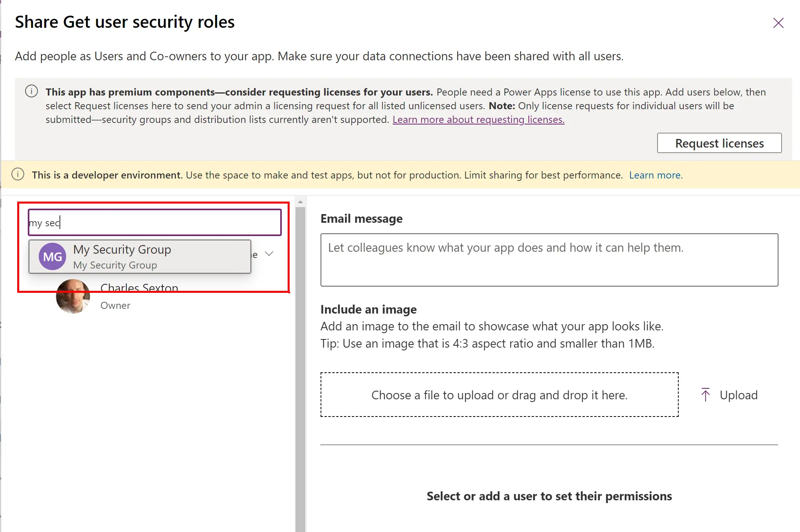Close the Share dialog with the X icon
This screenshot has width=800, height=532.
778,23
